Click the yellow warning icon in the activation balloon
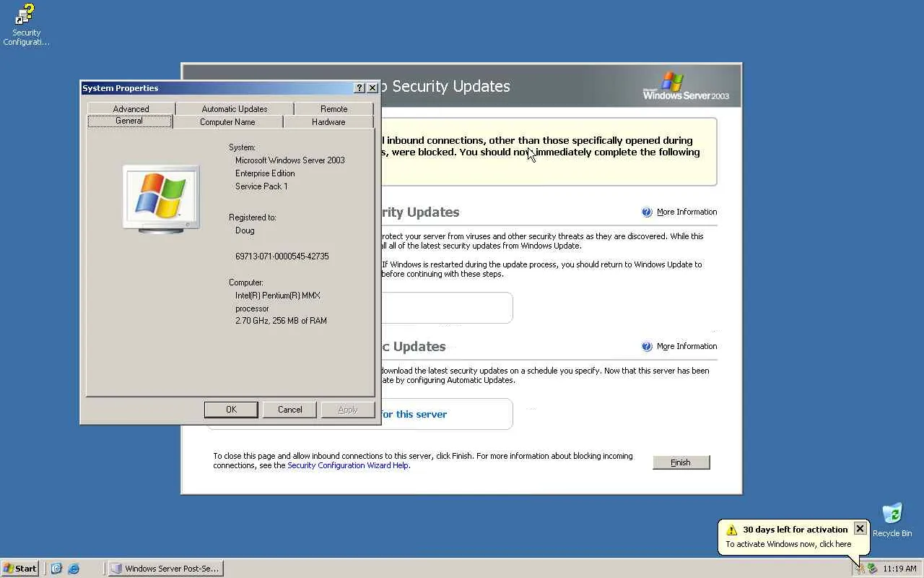Screen dimensions: 924x578 tap(732, 530)
